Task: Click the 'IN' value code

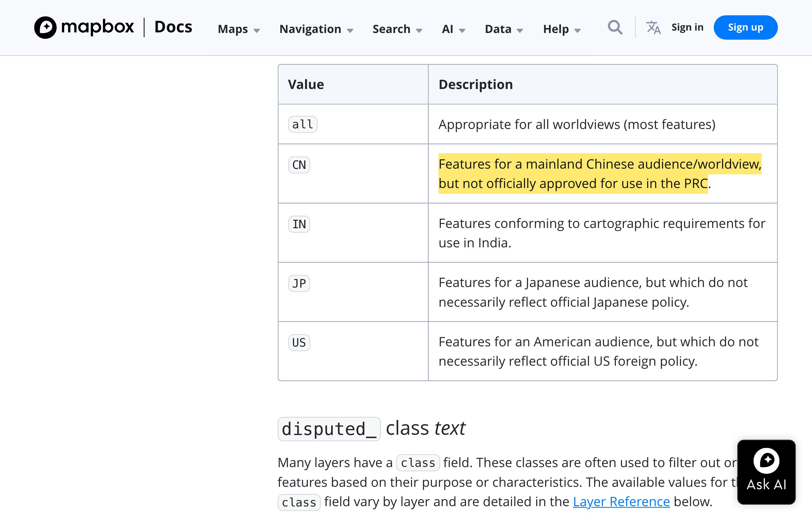Action: (299, 224)
